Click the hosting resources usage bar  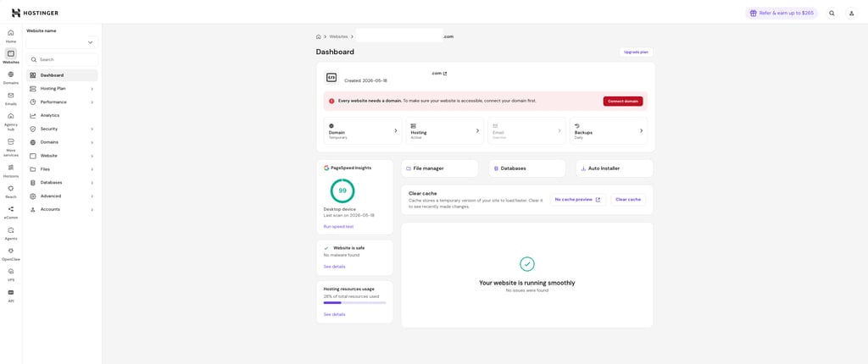[x=355, y=302]
